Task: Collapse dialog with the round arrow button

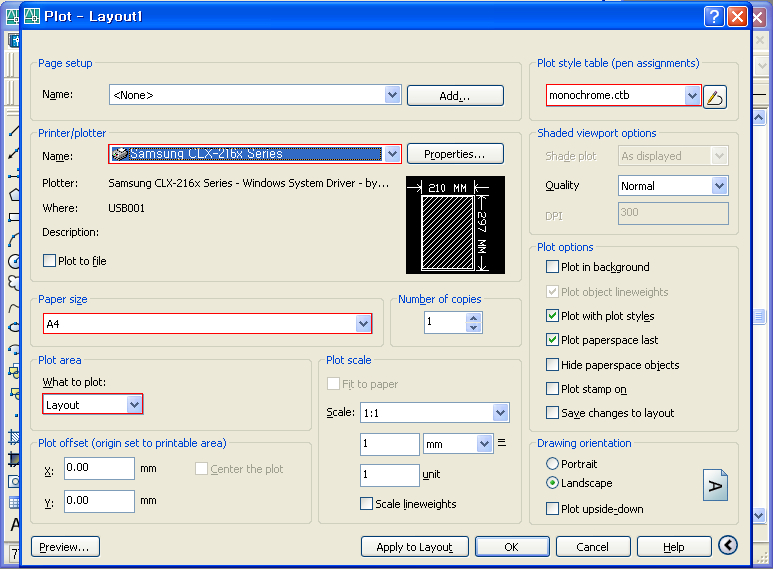Action: [728, 545]
